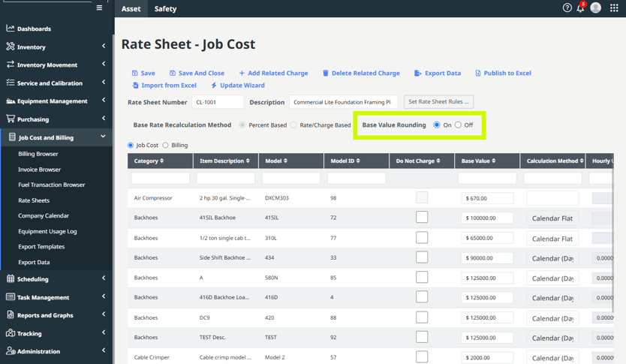Switch to the Asset tab
Screen dimensions: 626x364
[x=131, y=8]
